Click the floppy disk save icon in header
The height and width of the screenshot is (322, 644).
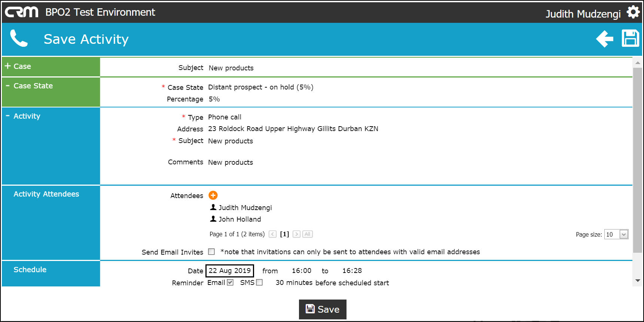coord(630,39)
